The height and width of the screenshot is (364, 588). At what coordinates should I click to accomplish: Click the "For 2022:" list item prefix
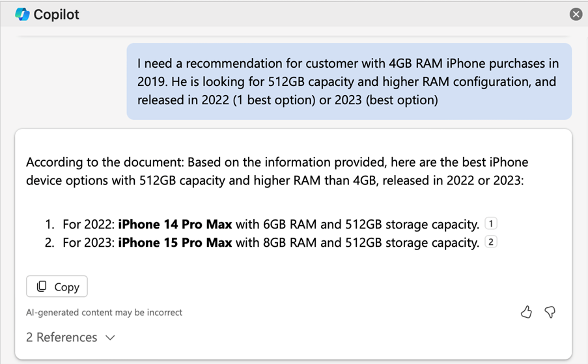[x=89, y=225]
